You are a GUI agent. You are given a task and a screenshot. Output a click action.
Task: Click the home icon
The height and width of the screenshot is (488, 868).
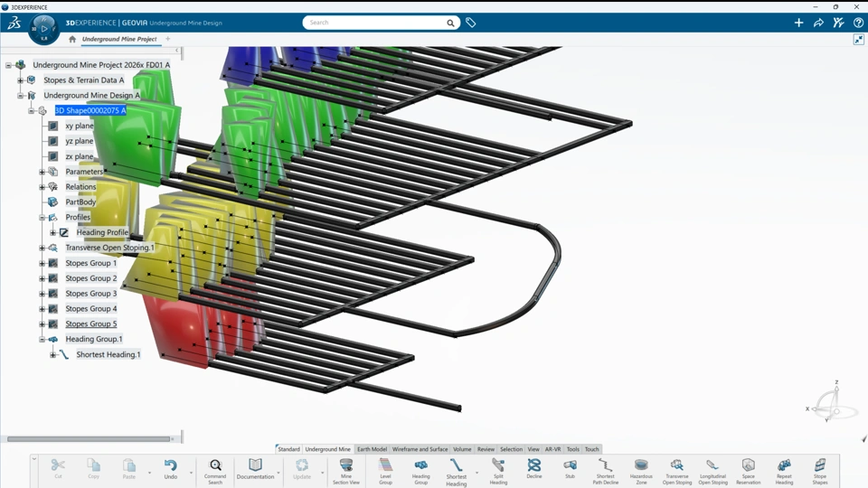click(x=72, y=39)
